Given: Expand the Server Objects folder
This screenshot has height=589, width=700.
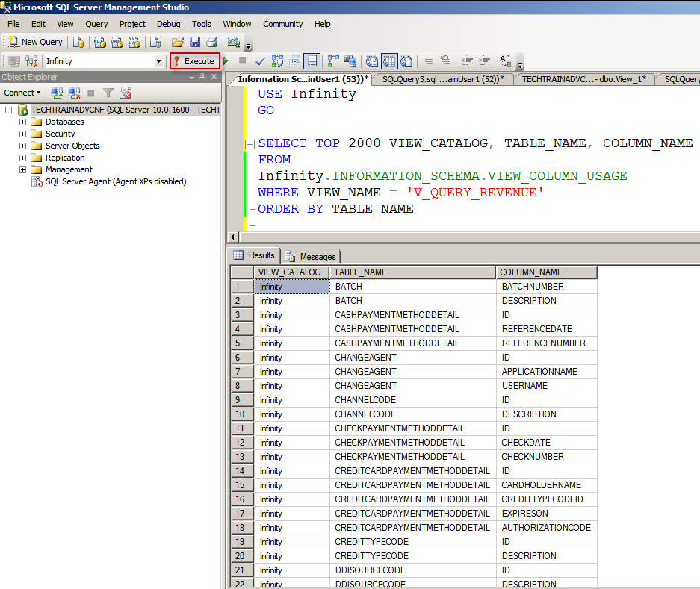Looking at the screenshot, I should point(22,146).
